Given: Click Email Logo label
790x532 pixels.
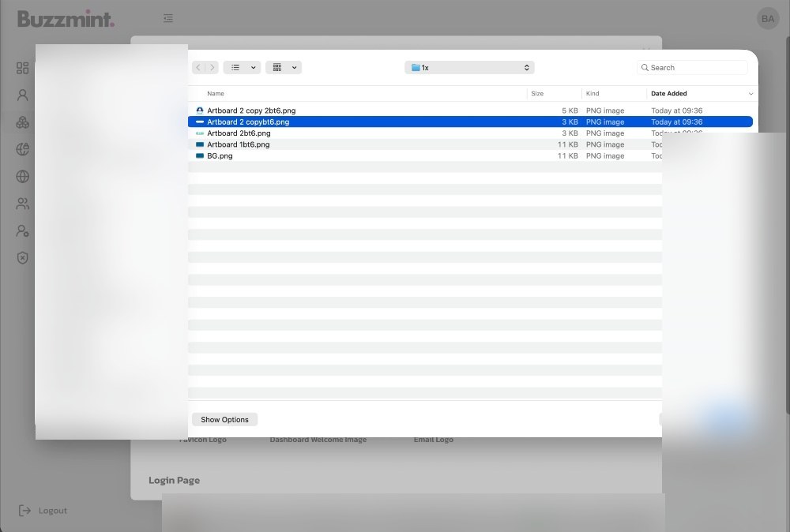Looking at the screenshot, I should (x=434, y=440).
